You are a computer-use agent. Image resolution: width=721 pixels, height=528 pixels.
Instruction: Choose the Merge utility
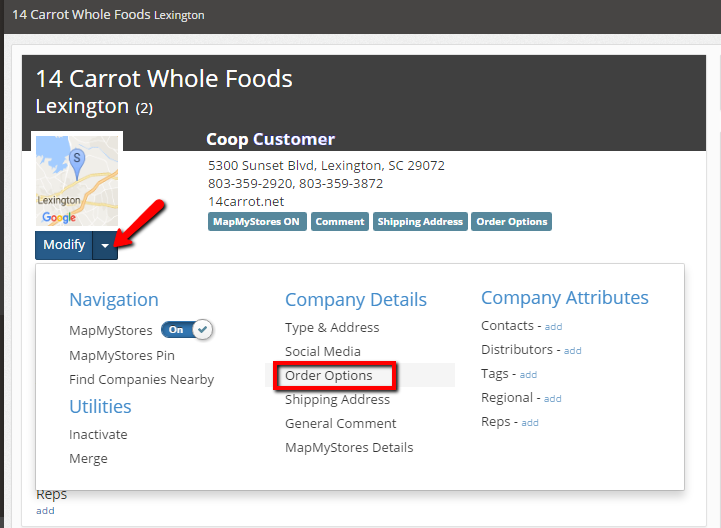(x=88, y=459)
